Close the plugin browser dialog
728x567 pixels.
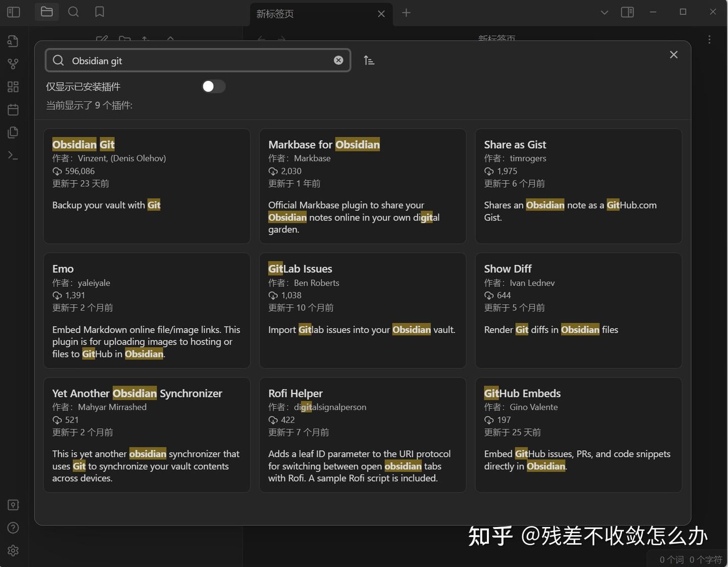click(673, 55)
